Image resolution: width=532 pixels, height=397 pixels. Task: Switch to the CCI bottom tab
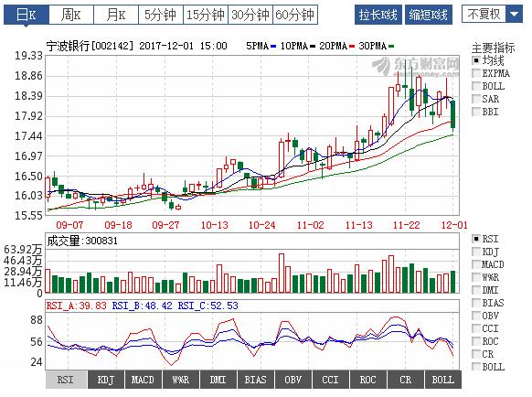tap(331, 380)
